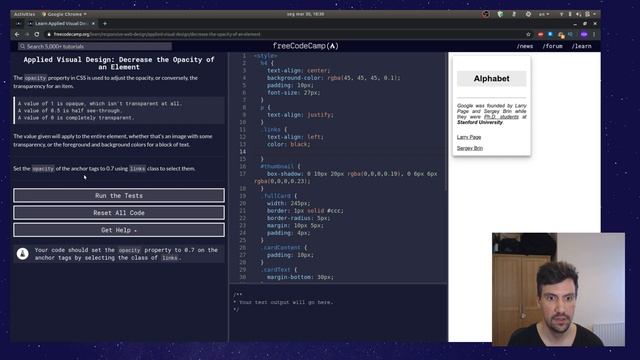Click the '#thumbnail {' selector line

(x=280, y=167)
